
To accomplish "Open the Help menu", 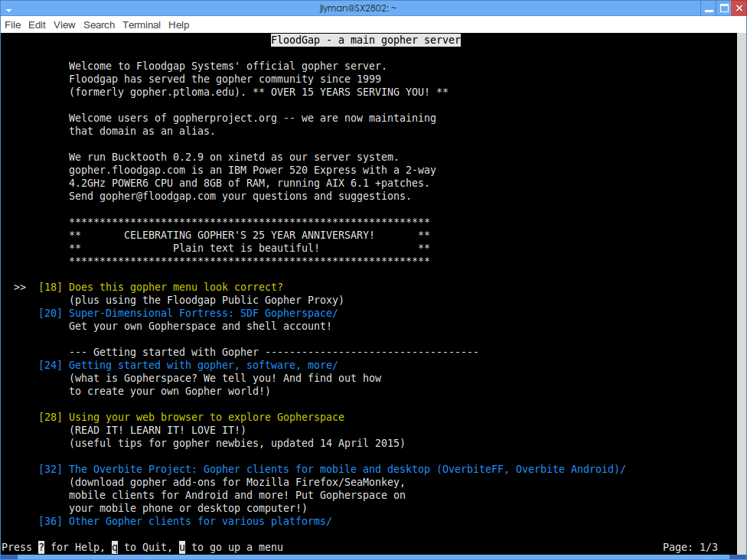I will (x=179, y=24).
